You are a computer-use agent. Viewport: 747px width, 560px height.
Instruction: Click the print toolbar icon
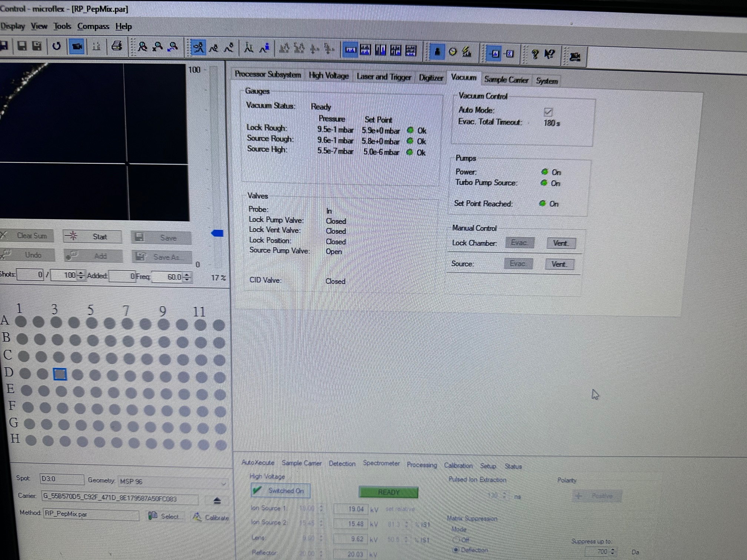coord(117,46)
